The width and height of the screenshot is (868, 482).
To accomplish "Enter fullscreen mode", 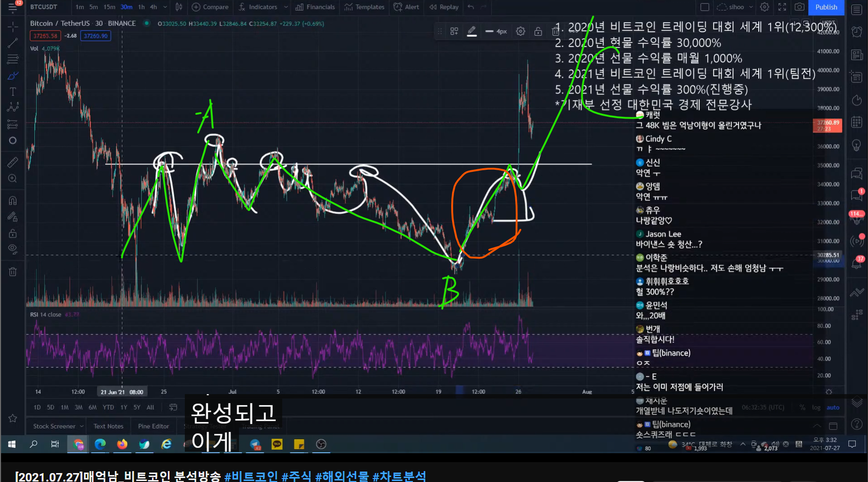I will tap(782, 7).
